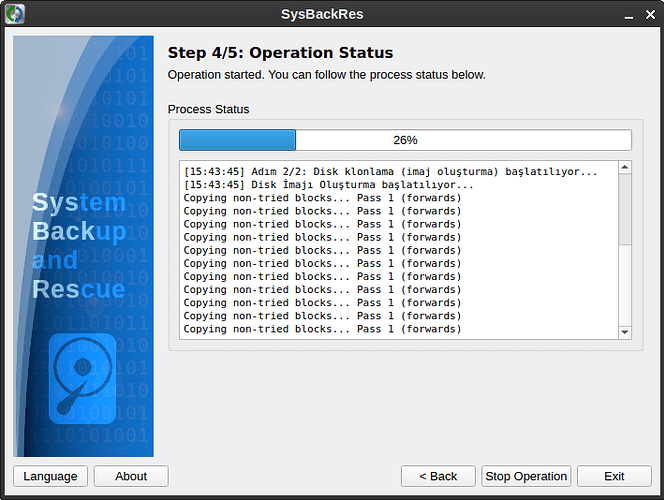Click the 'Adım 2/2: Disk klonlama' log line
The height and width of the screenshot is (500, 664).
click(x=391, y=172)
